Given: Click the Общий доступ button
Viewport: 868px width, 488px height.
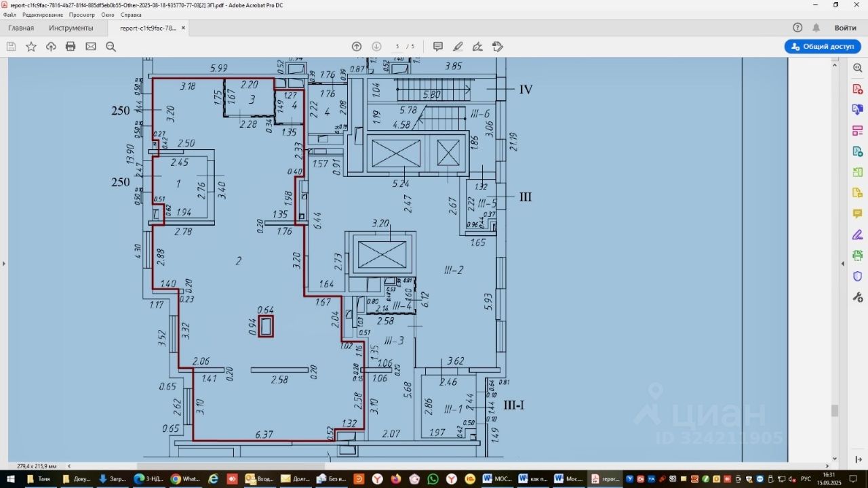Looking at the screenshot, I should (823, 47).
